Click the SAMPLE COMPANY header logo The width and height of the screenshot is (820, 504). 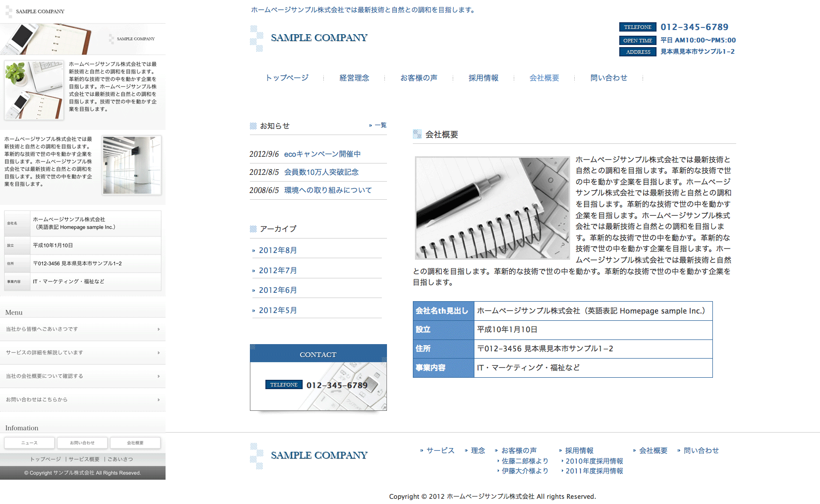(309, 38)
